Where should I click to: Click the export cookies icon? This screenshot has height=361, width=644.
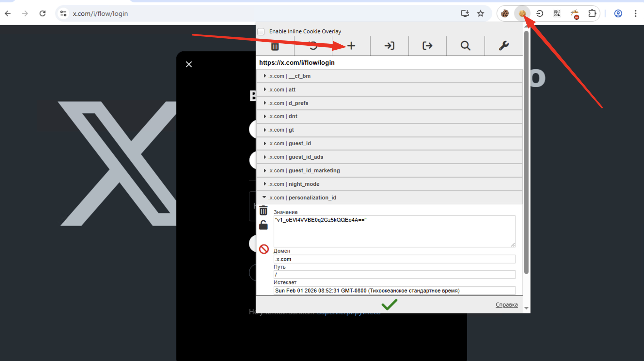pos(427,46)
